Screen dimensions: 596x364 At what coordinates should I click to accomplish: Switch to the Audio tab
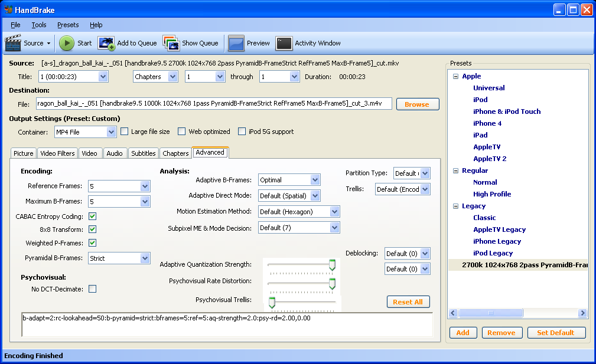(x=115, y=153)
